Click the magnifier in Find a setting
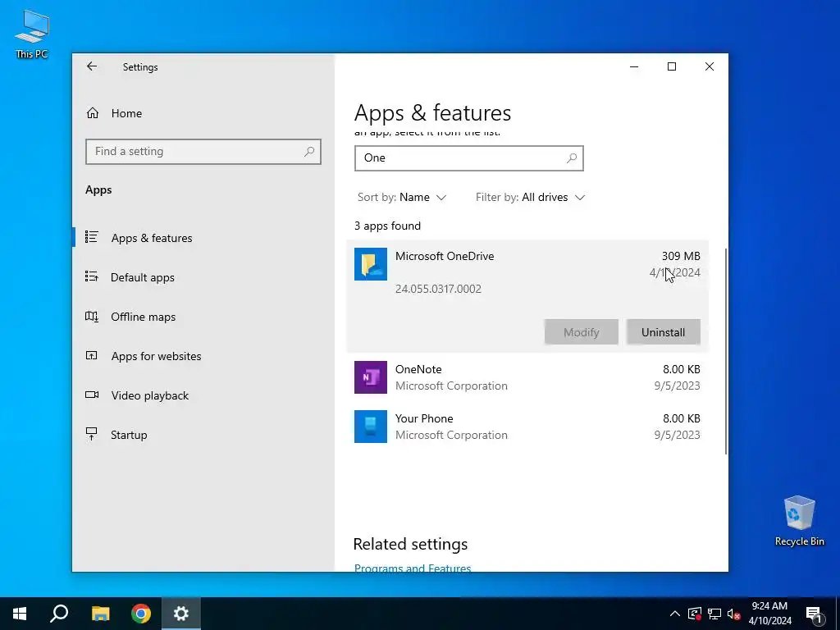840x630 pixels. point(309,152)
